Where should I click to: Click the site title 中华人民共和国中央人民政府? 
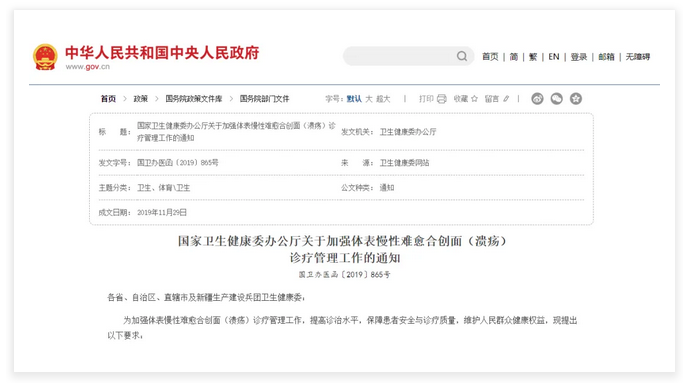[x=162, y=53]
